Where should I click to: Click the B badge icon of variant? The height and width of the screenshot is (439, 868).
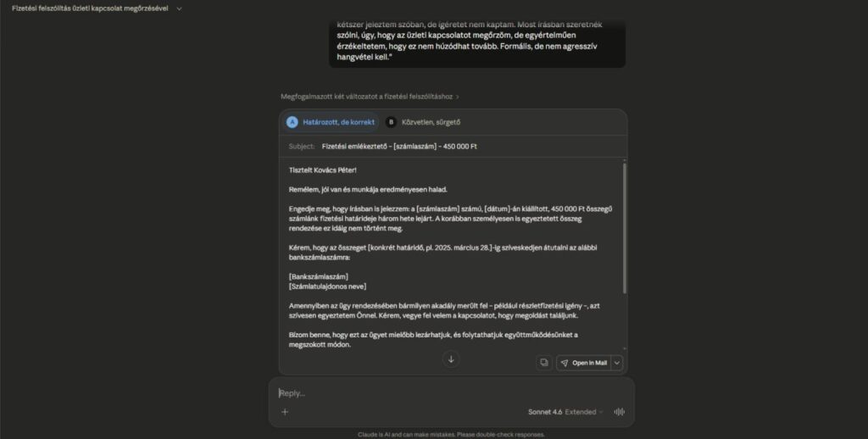coord(391,122)
